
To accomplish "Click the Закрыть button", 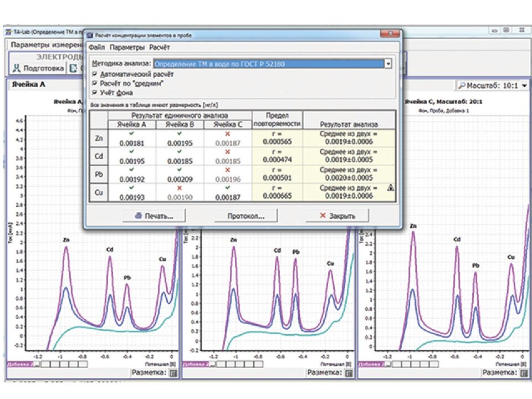I will [337, 216].
